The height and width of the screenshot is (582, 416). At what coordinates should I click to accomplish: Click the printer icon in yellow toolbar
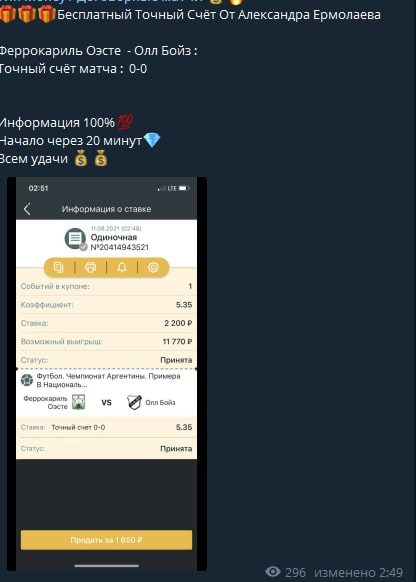[90, 267]
